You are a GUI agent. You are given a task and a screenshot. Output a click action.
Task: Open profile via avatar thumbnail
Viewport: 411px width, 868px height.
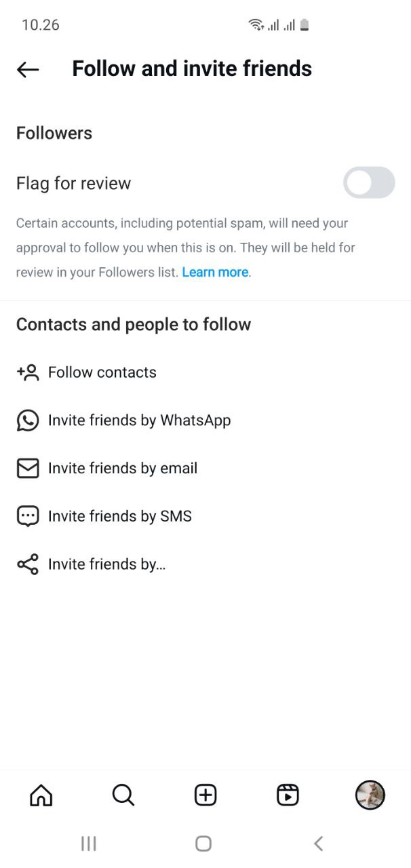370,795
